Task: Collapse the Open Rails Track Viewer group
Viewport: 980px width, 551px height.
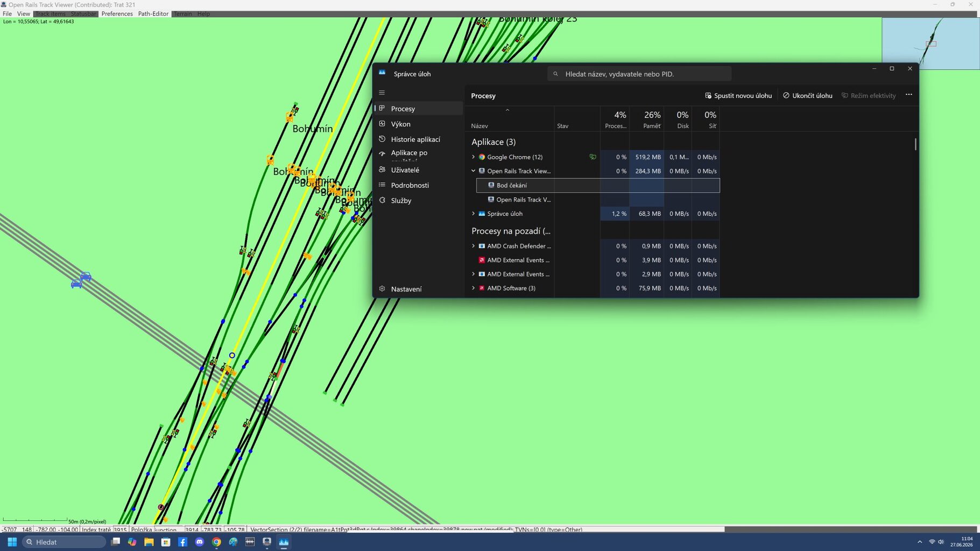Action: point(474,171)
